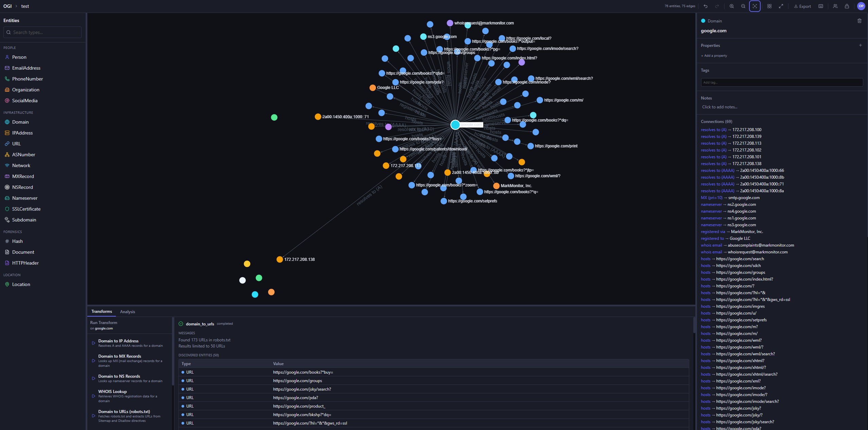This screenshot has height=430, width=868.
Task: Delete google.com entity via trash icon
Action: click(860, 21)
